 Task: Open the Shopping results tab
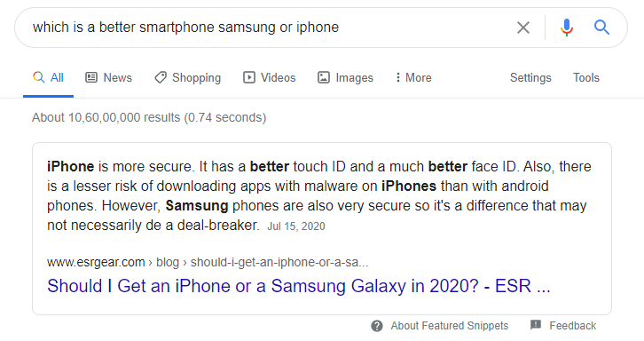[x=187, y=78]
